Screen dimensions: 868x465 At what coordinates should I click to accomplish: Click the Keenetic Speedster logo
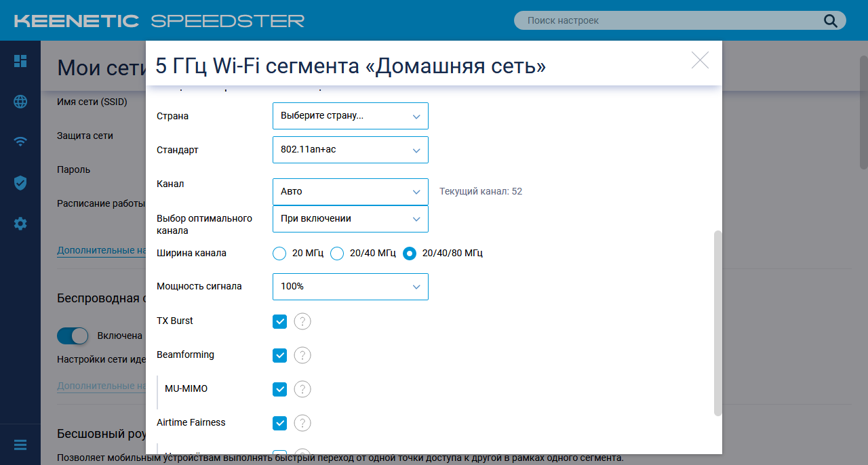point(159,21)
